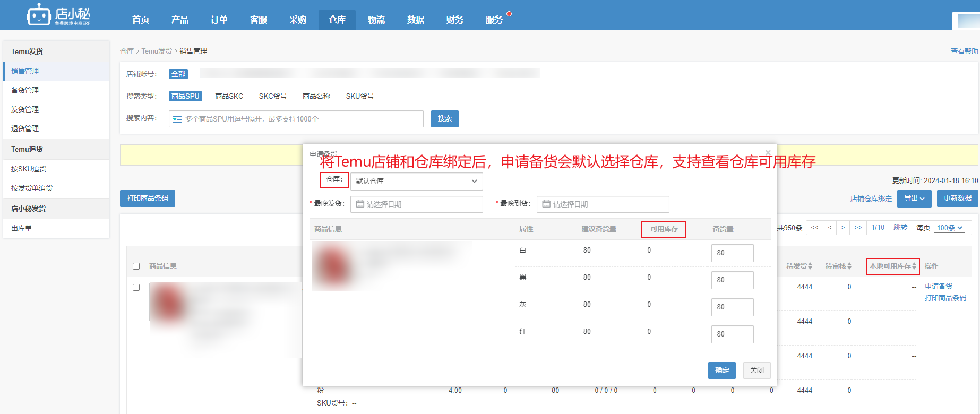The width and height of the screenshot is (980, 414).
Task: Open 出库单 in sidebar
Action: (x=56, y=228)
